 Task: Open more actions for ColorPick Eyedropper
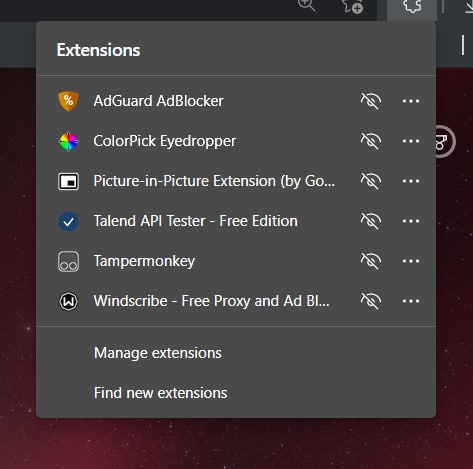click(x=411, y=141)
